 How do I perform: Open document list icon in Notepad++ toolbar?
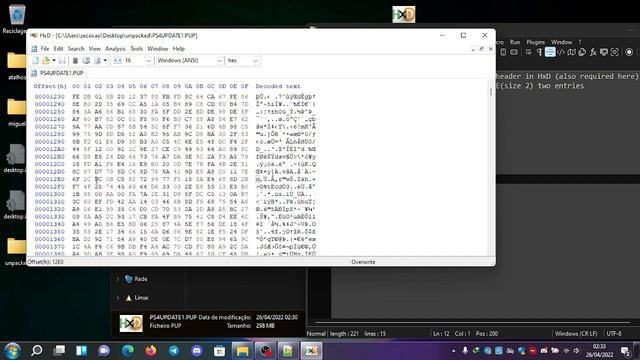(582, 52)
